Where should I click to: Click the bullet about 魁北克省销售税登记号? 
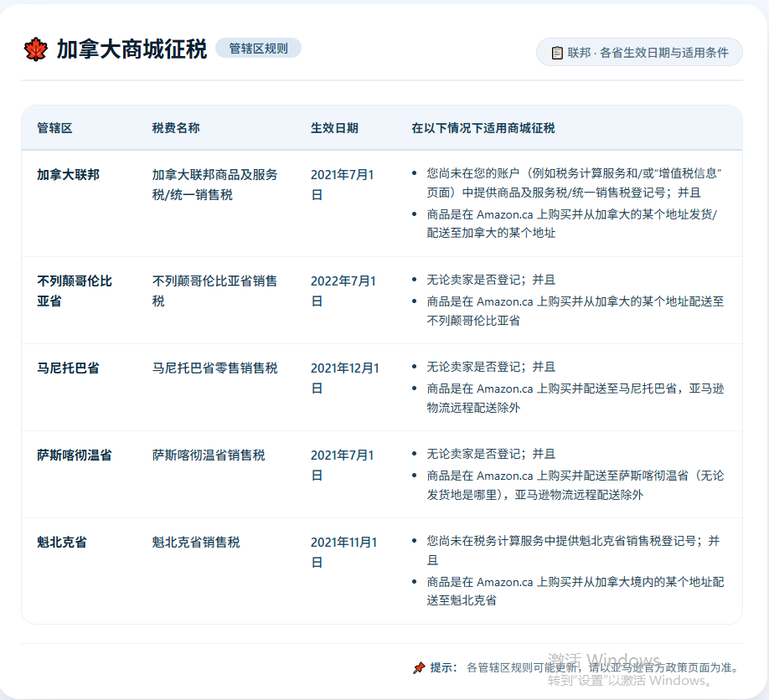[573, 550]
